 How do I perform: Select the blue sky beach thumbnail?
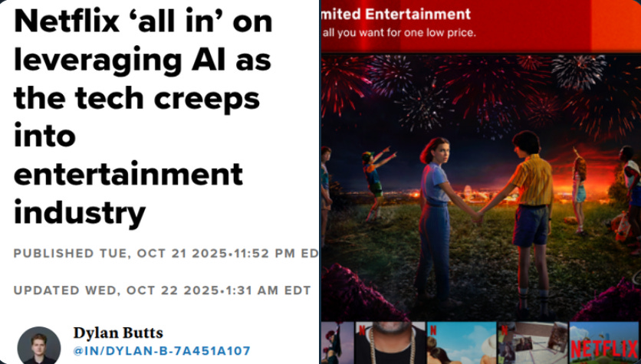click(x=462, y=343)
